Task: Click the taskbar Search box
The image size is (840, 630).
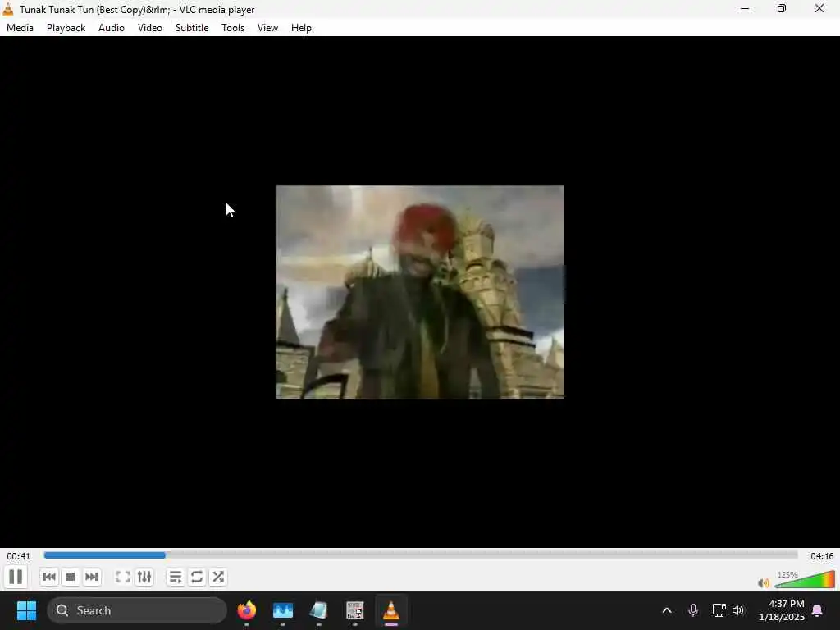Action: (137, 610)
